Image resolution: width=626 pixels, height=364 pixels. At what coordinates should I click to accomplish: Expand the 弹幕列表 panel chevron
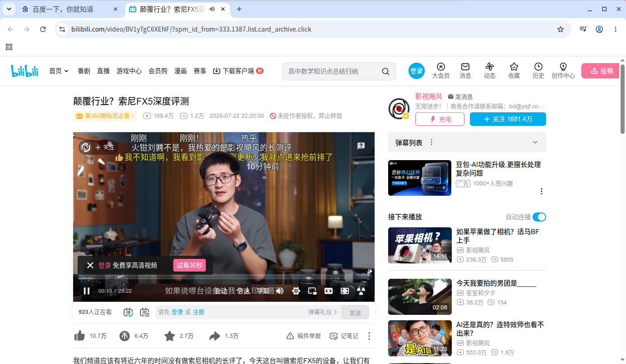tap(535, 142)
